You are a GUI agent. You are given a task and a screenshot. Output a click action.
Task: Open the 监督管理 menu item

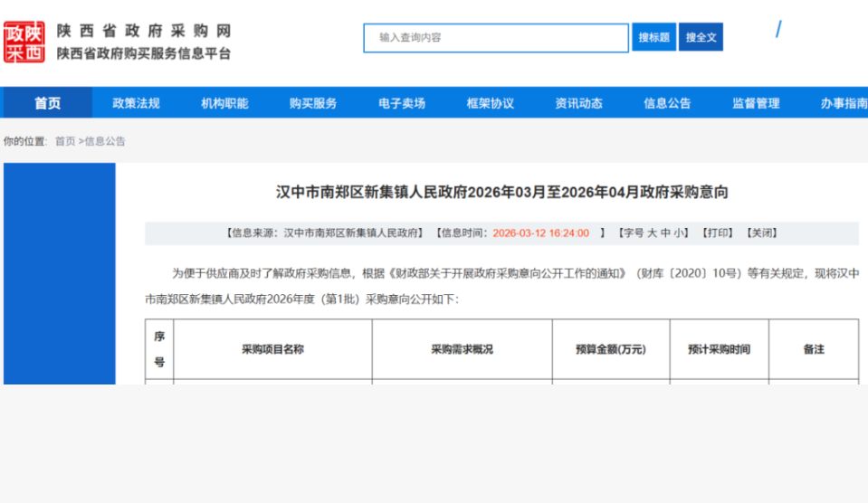point(756,103)
